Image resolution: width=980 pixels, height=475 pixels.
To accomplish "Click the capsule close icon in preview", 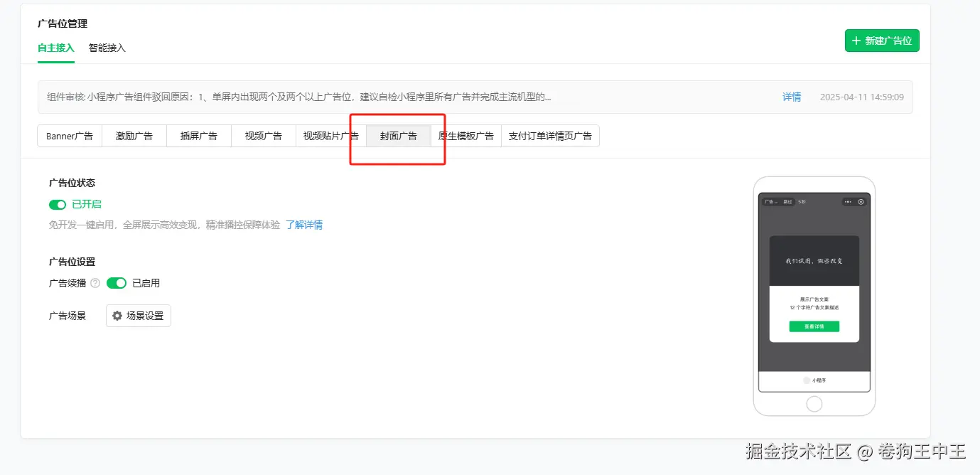I will tap(861, 202).
